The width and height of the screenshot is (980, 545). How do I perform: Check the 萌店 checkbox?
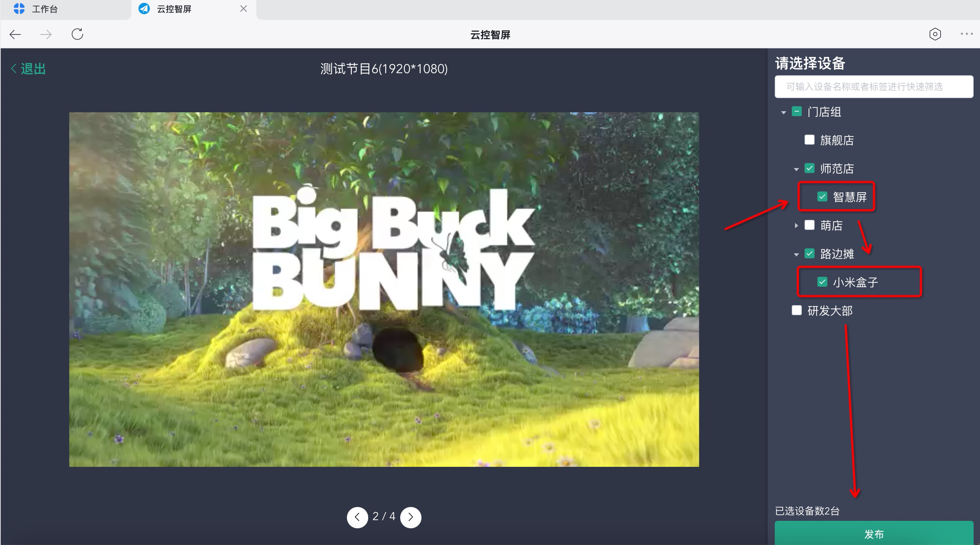(x=809, y=225)
